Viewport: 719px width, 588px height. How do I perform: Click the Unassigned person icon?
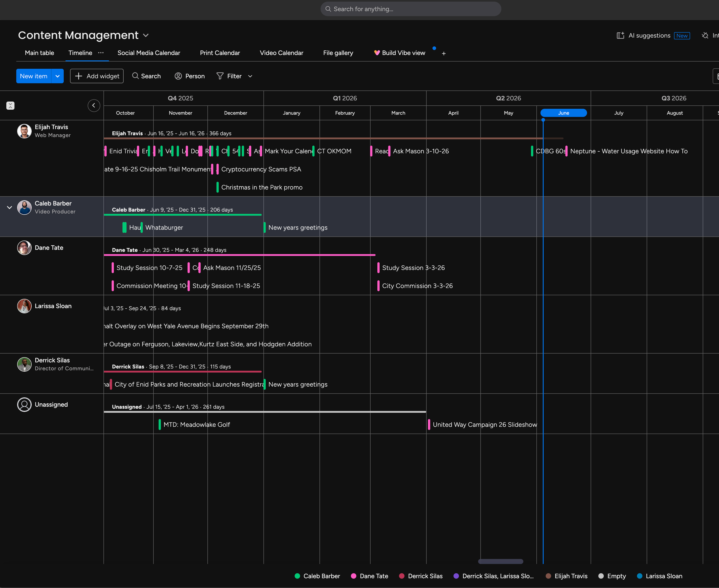24,405
